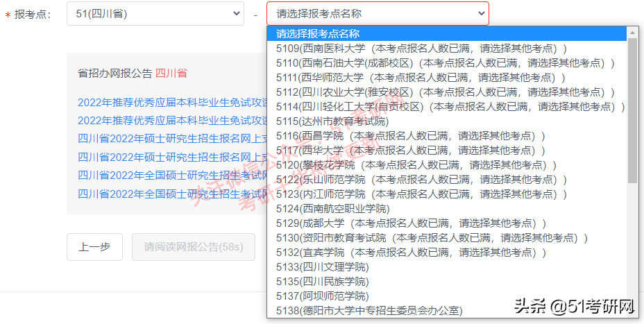644x324 pixels.
Task: Open second 四川省2022年硕士研究生招生报名网上 link
Action: (172, 157)
